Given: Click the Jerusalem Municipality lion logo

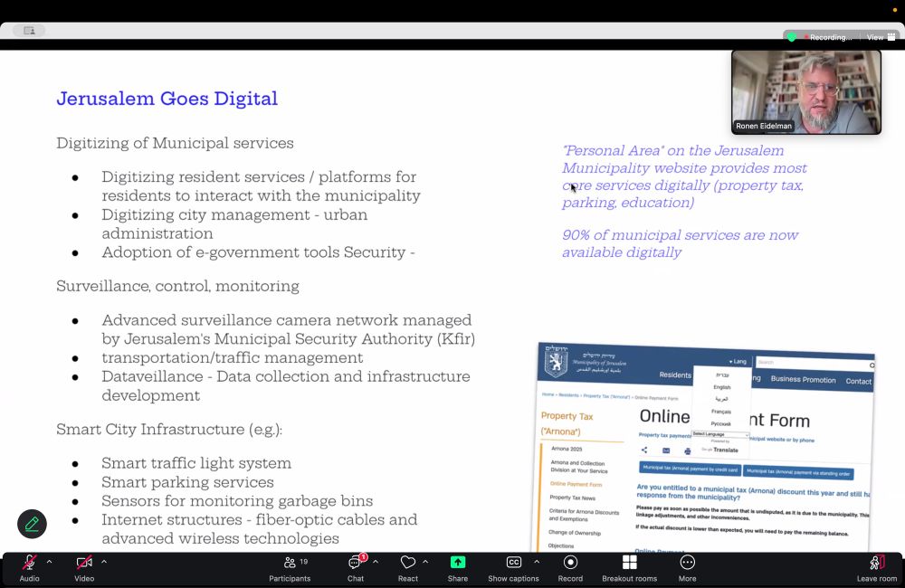Looking at the screenshot, I should 556,363.
